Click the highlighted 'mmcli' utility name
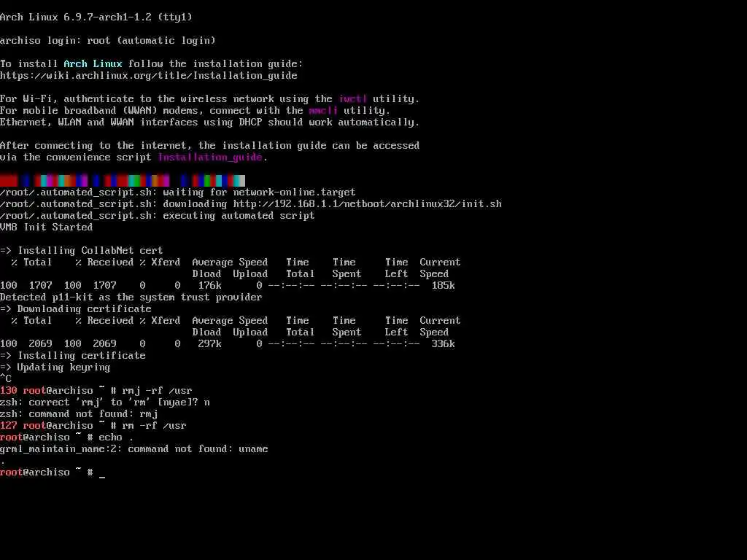The height and width of the screenshot is (560, 747). [x=323, y=111]
